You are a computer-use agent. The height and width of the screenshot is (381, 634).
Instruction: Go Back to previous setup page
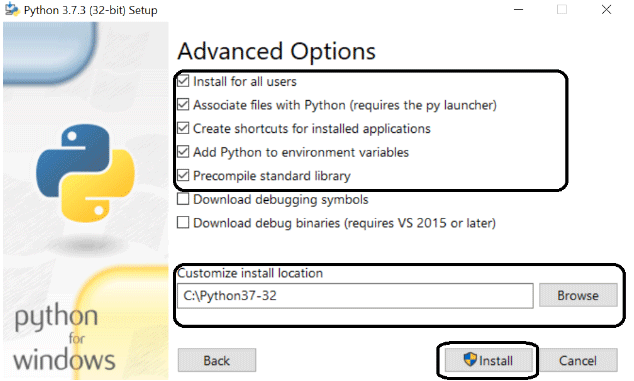click(x=217, y=360)
